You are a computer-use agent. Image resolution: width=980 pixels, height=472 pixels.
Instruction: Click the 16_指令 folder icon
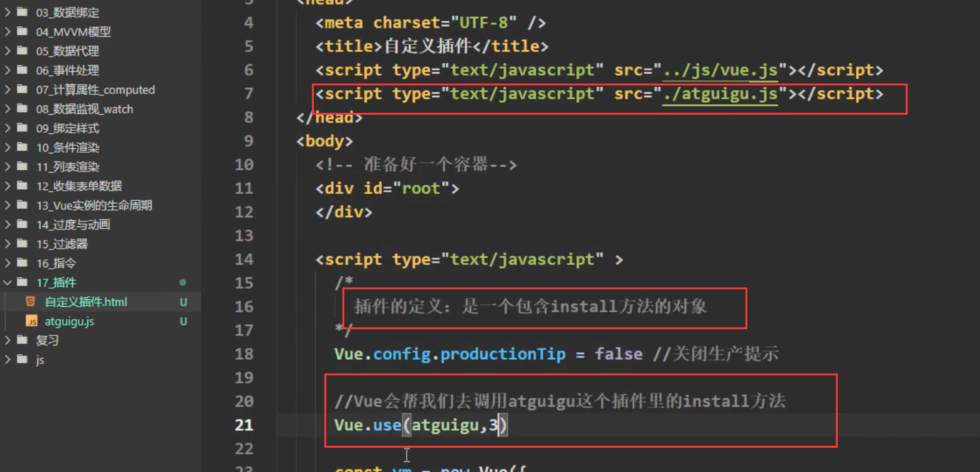pos(22,263)
